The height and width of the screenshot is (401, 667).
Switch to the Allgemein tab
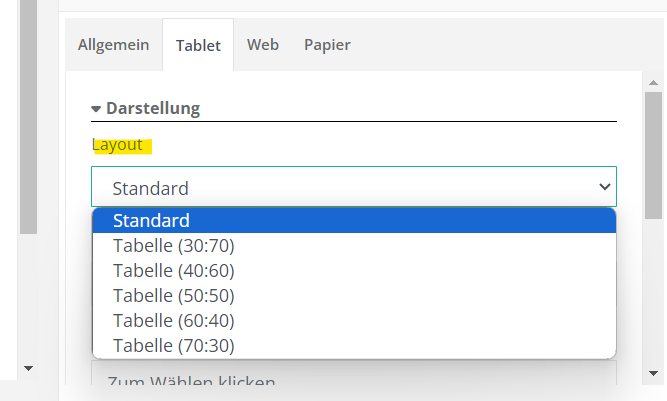pyautogui.click(x=113, y=45)
